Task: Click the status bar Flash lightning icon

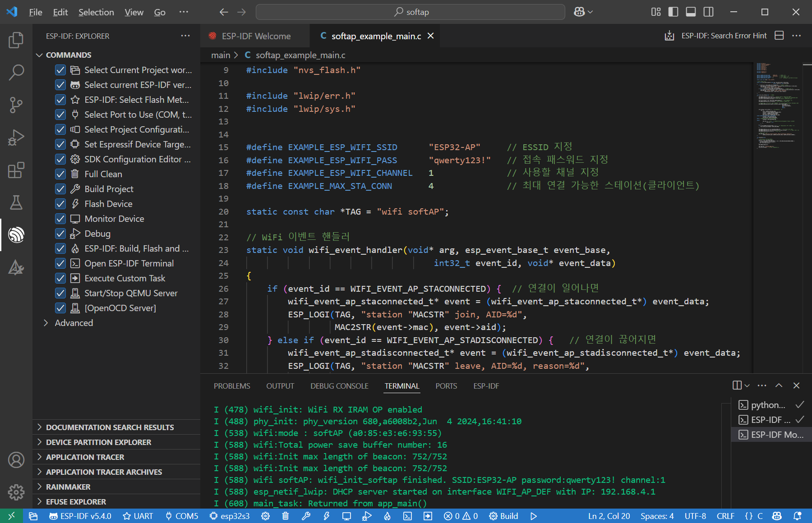Action: pos(326,516)
